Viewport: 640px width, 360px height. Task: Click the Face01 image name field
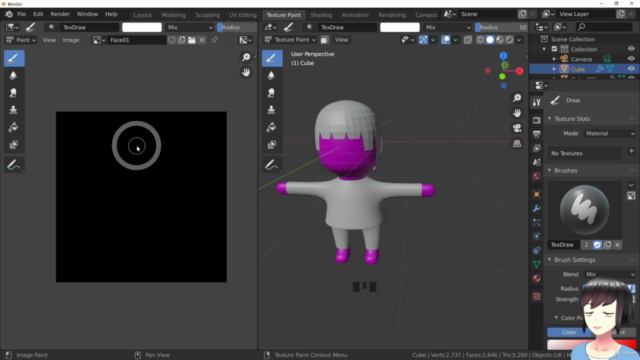[x=136, y=40]
